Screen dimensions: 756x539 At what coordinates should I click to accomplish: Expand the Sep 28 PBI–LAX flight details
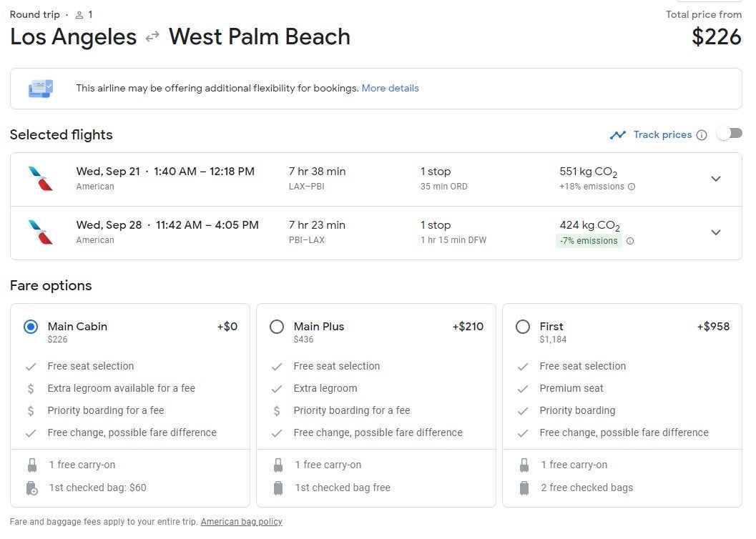coord(715,232)
